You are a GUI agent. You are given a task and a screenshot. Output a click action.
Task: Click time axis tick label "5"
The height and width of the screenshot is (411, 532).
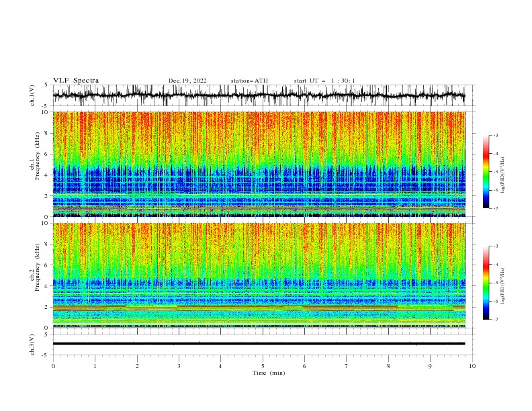tap(263, 366)
